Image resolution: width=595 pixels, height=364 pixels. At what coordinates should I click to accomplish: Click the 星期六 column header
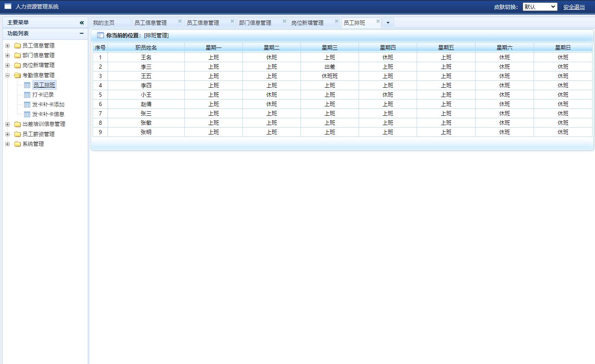tap(504, 48)
